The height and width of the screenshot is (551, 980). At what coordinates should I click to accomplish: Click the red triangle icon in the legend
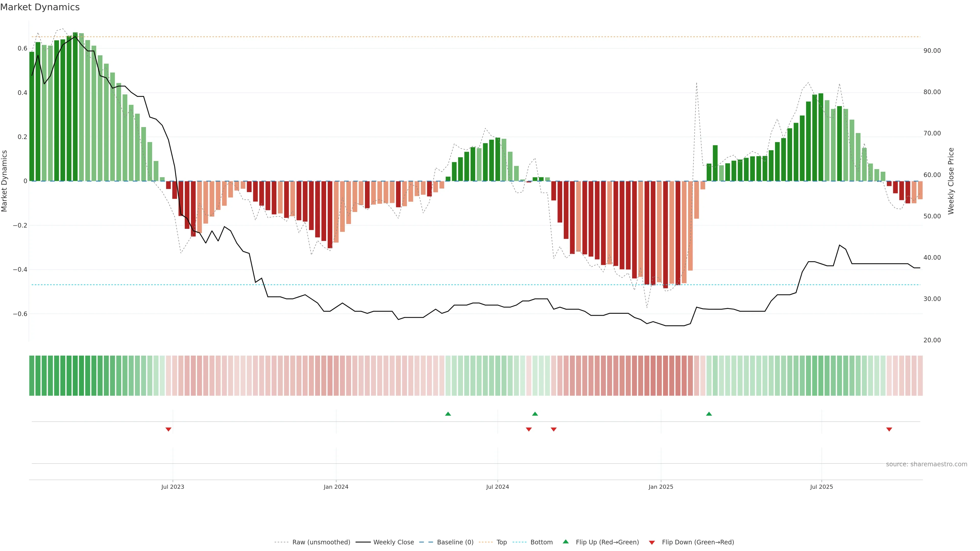coord(652,543)
